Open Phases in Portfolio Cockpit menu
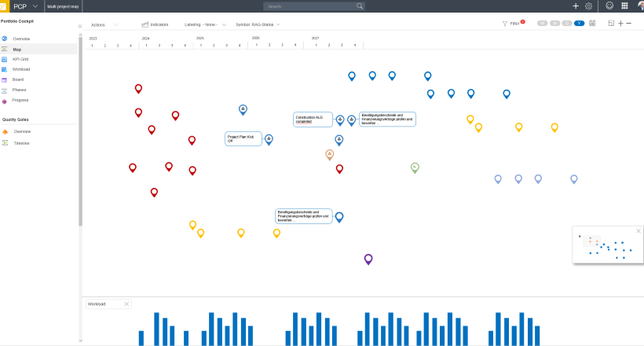The image size is (644, 346). coord(19,90)
